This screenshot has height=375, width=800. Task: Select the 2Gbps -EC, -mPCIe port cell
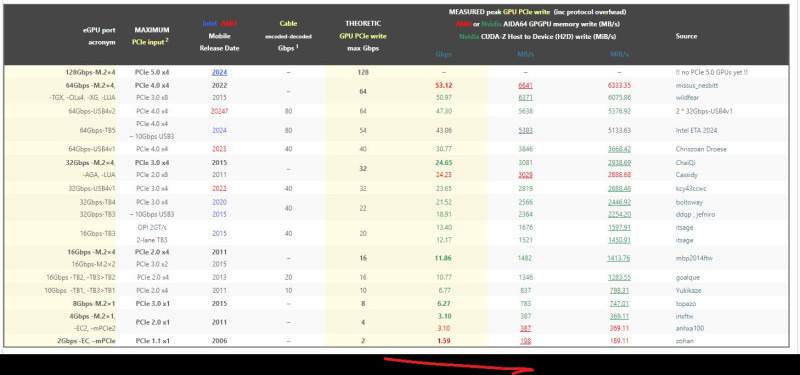(87, 341)
